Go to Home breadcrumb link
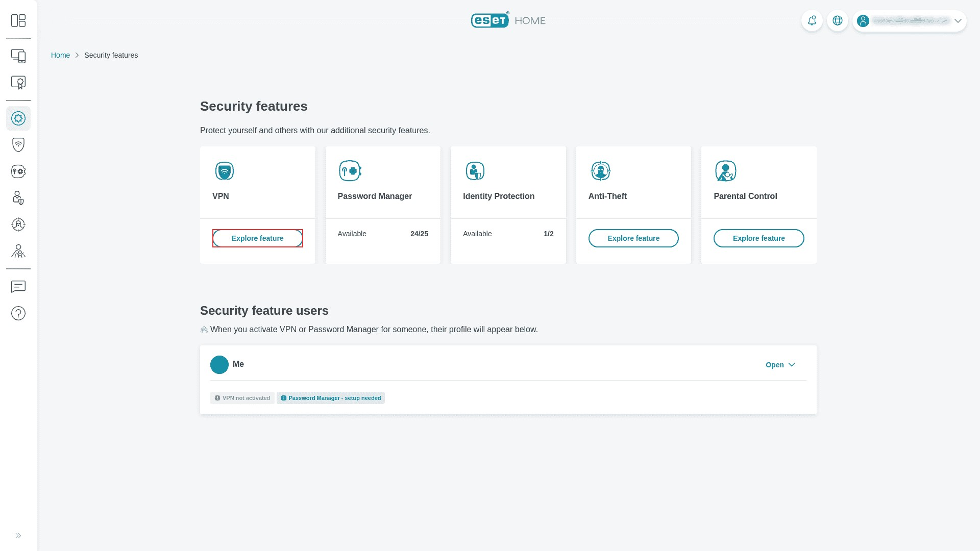 [60, 55]
